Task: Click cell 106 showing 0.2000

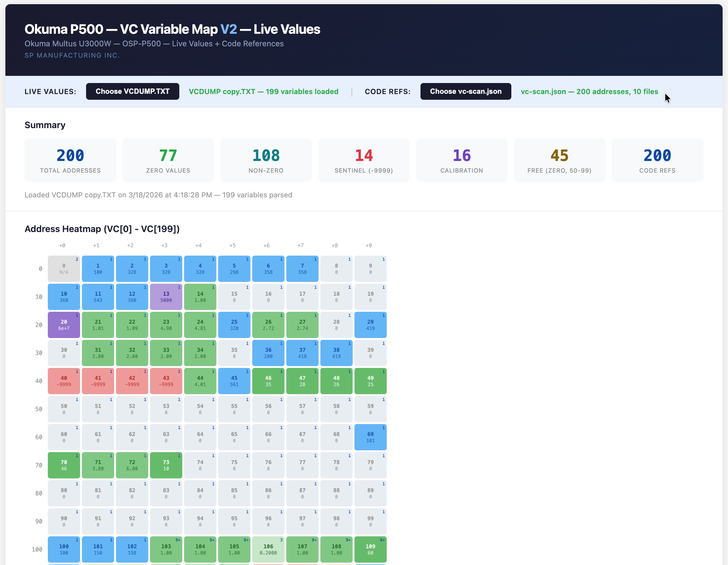Action: coord(268,549)
